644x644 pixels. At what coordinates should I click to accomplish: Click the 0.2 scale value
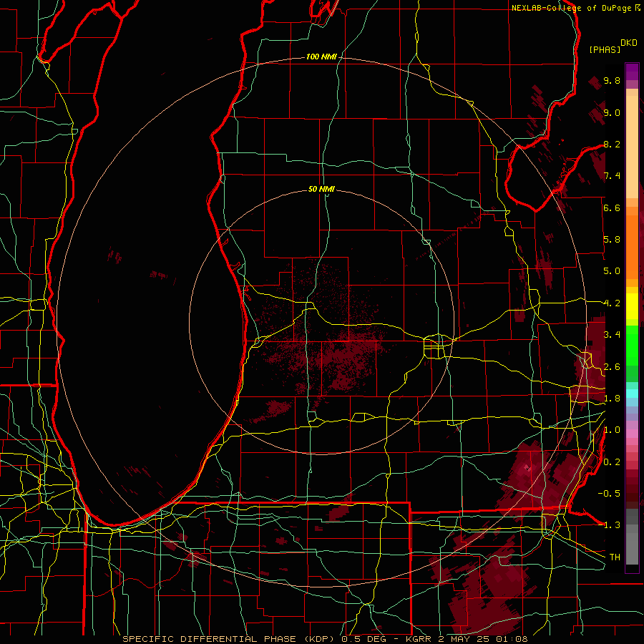coord(612,462)
